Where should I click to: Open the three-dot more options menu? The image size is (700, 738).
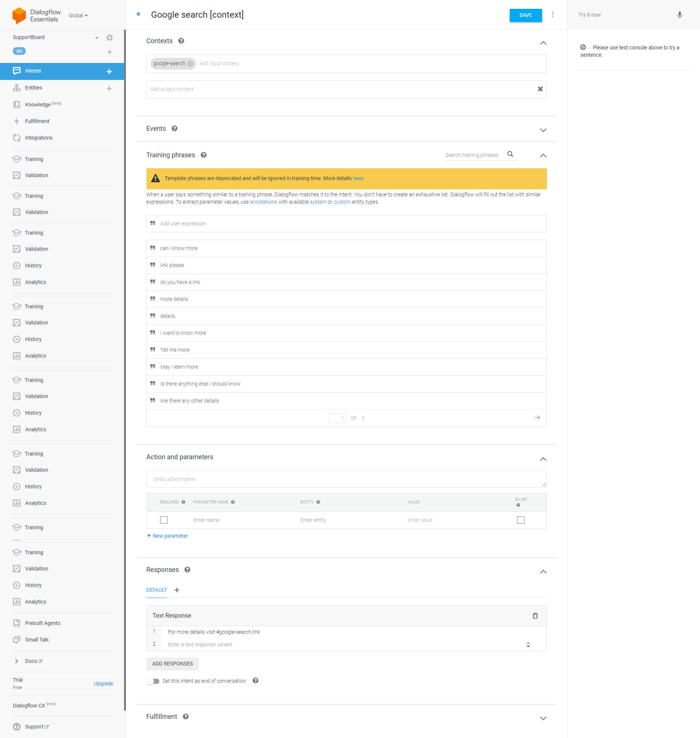(552, 15)
